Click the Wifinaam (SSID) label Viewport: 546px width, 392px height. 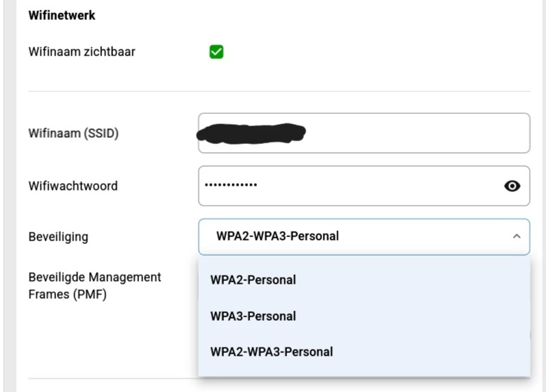coord(73,133)
